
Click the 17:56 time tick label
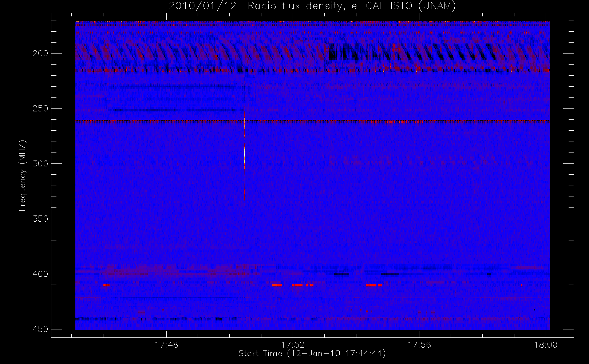[x=419, y=345]
